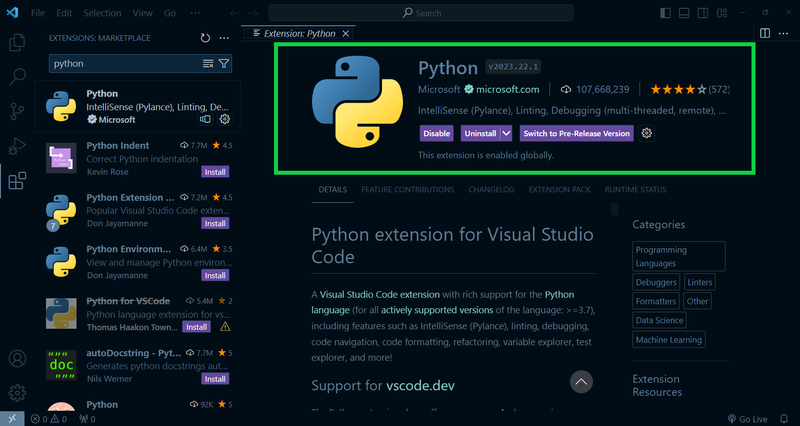Click the ports forwarded status item

pos(87,419)
